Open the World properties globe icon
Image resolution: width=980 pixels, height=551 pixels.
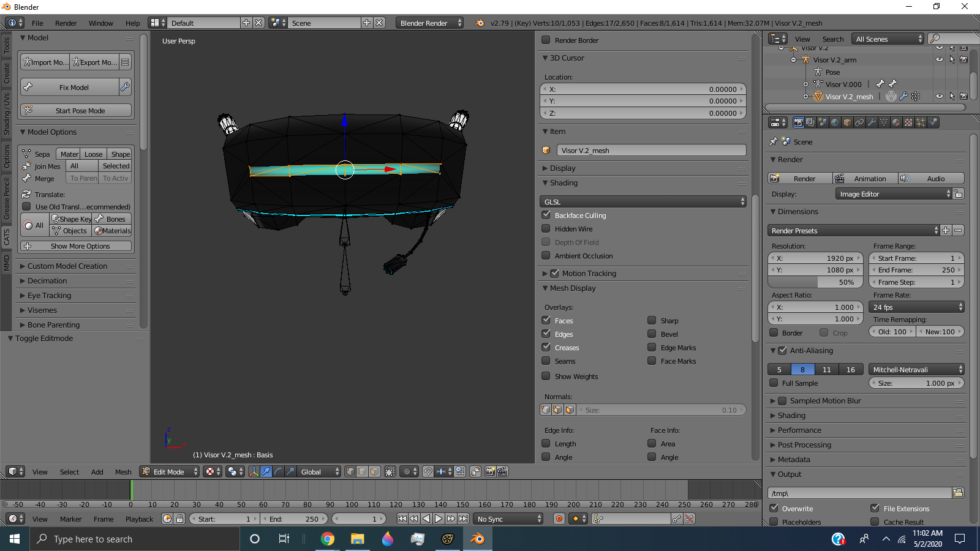point(835,122)
